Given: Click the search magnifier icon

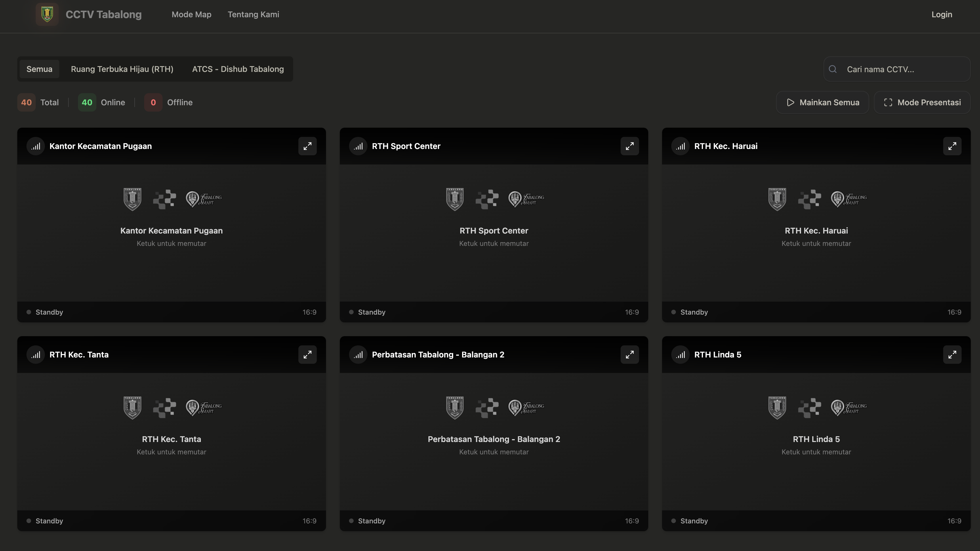Looking at the screenshot, I should (833, 69).
